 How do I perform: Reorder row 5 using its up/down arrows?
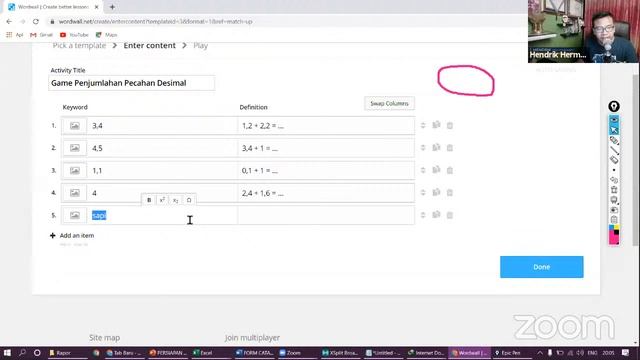click(423, 215)
